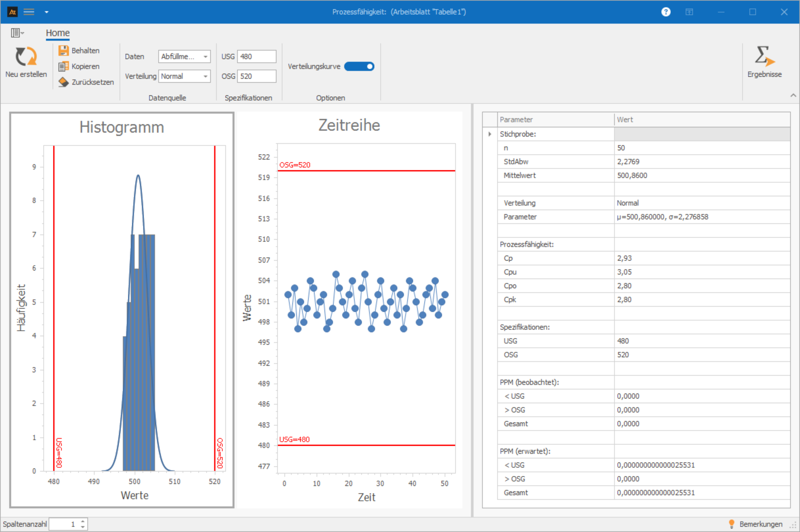Select the Histogramm chart panel

click(122, 310)
